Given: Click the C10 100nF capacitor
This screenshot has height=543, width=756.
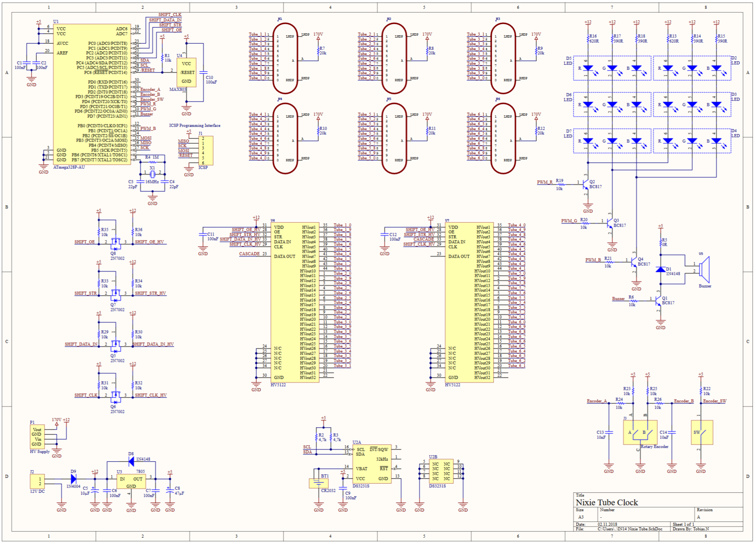Looking at the screenshot, I should pos(203,72).
